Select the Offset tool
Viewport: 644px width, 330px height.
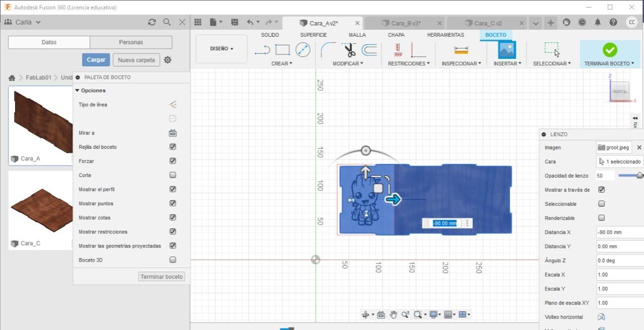(x=369, y=50)
